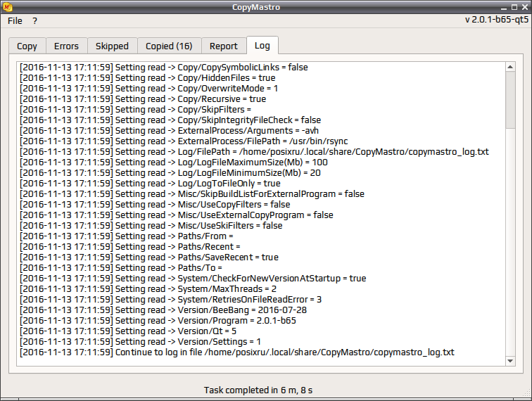
Task: Click the Copy/Recursive = true log line
Action: (143, 98)
